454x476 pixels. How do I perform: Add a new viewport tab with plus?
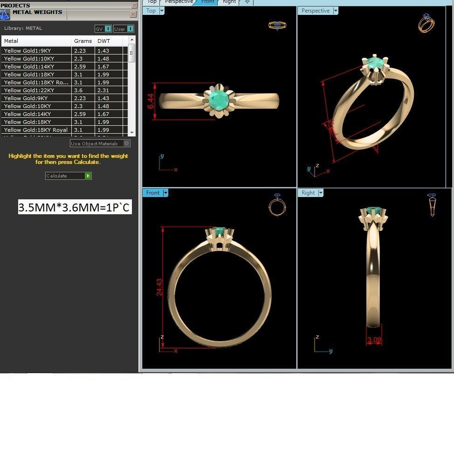point(247,2)
